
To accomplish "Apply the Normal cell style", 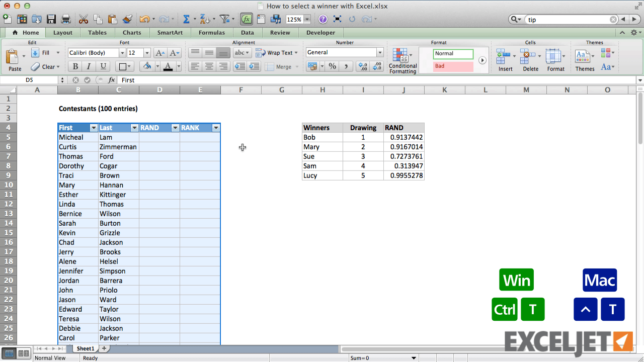I will (452, 53).
